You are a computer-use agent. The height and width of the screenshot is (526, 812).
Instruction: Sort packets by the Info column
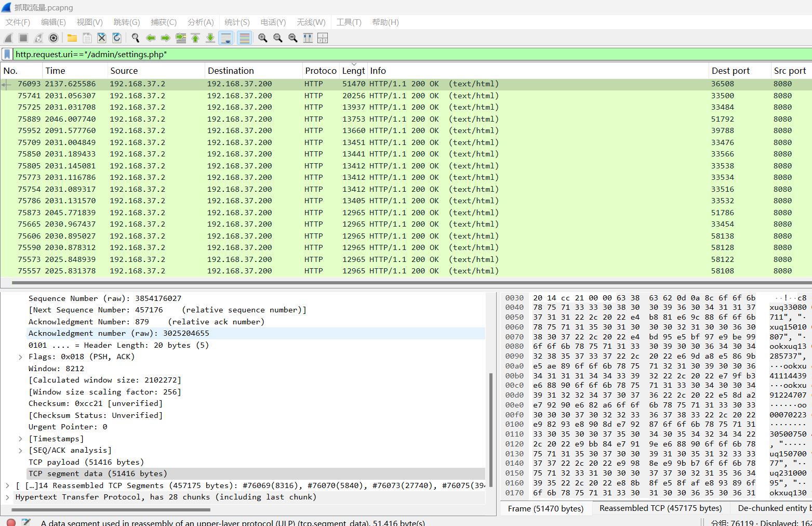(538, 71)
